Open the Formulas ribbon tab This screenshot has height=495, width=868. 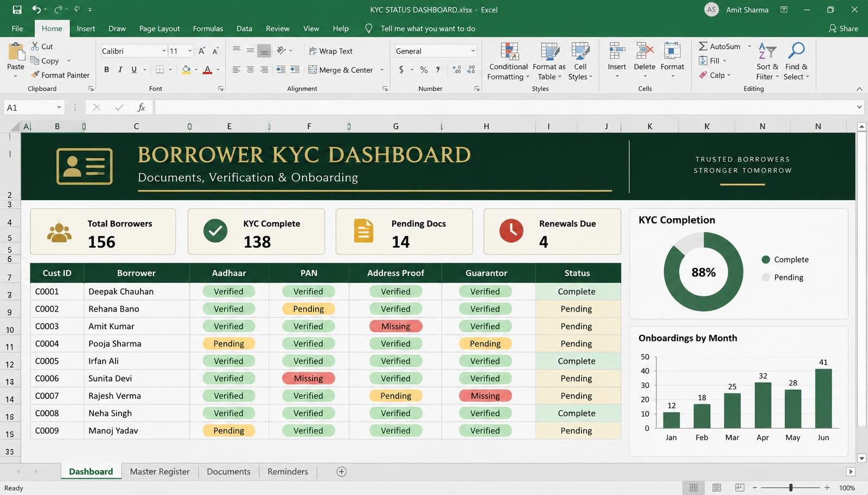pyautogui.click(x=208, y=28)
